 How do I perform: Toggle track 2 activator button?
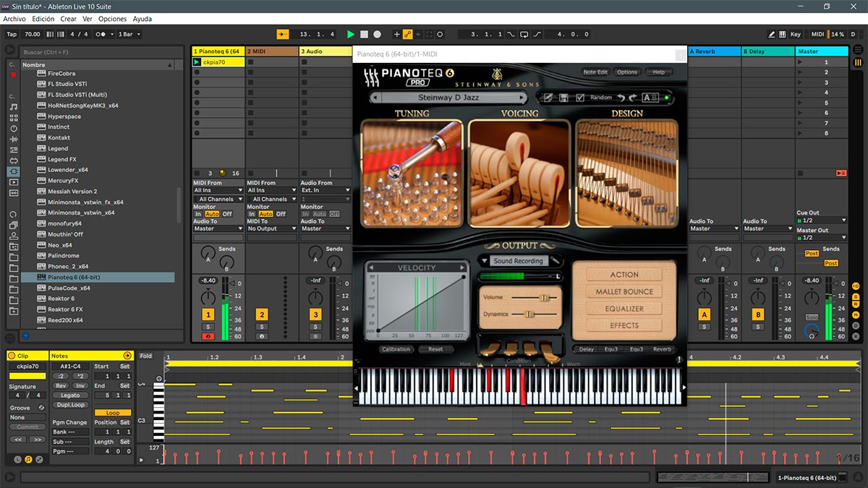click(262, 314)
